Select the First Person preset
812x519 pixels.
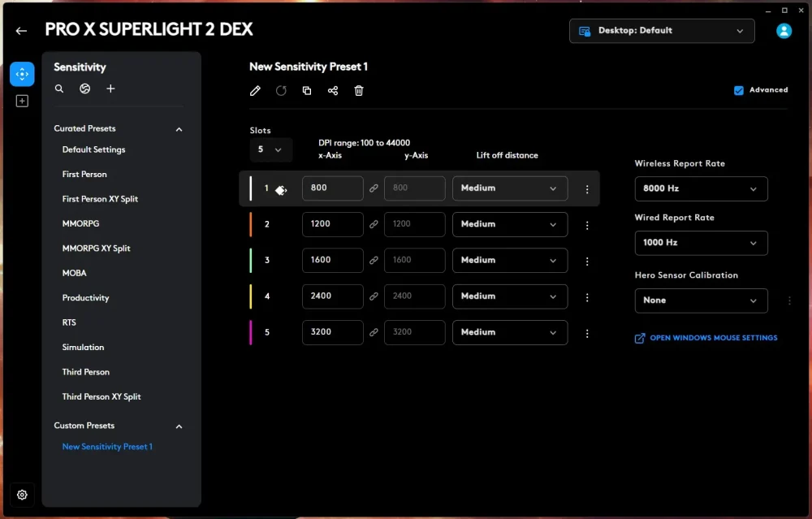point(84,174)
